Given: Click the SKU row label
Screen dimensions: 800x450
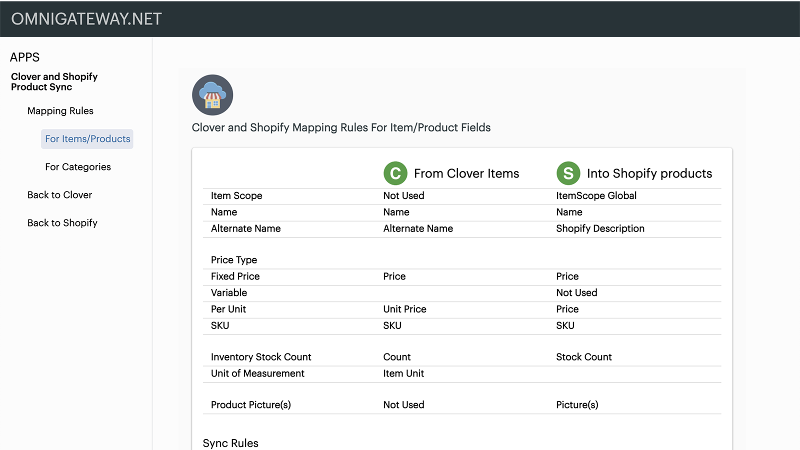Looking at the screenshot, I should pyautogui.click(x=220, y=326).
